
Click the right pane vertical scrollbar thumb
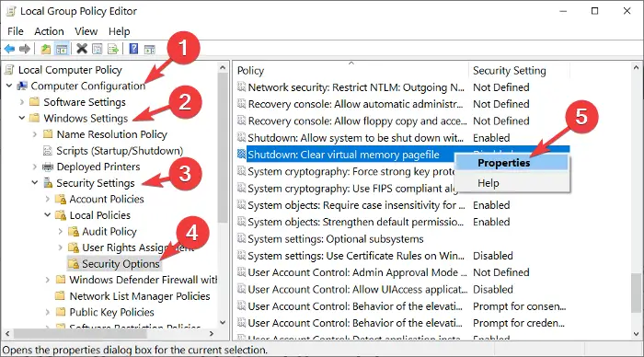tap(636, 293)
